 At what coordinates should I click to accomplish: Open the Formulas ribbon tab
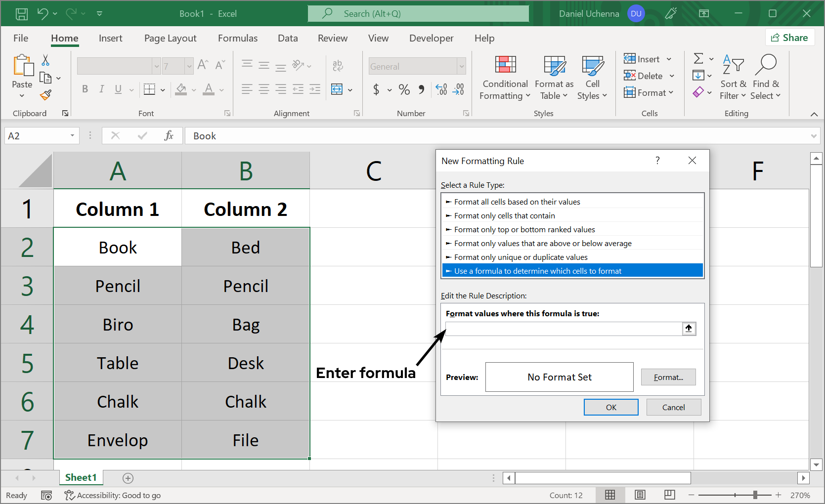tap(238, 38)
